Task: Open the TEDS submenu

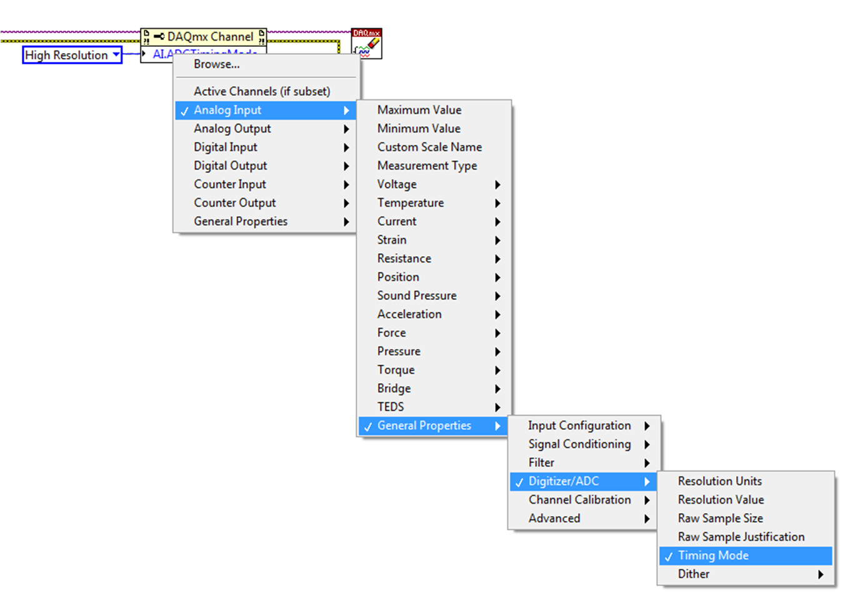Action: click(434, 407)
